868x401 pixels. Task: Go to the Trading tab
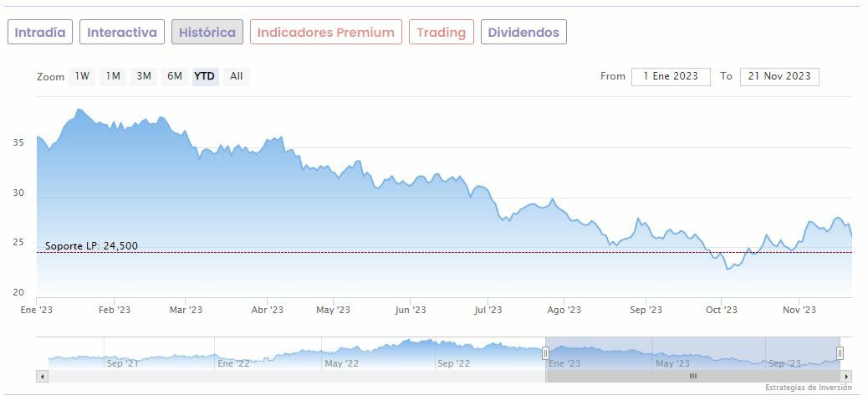(x=441, y=33)
